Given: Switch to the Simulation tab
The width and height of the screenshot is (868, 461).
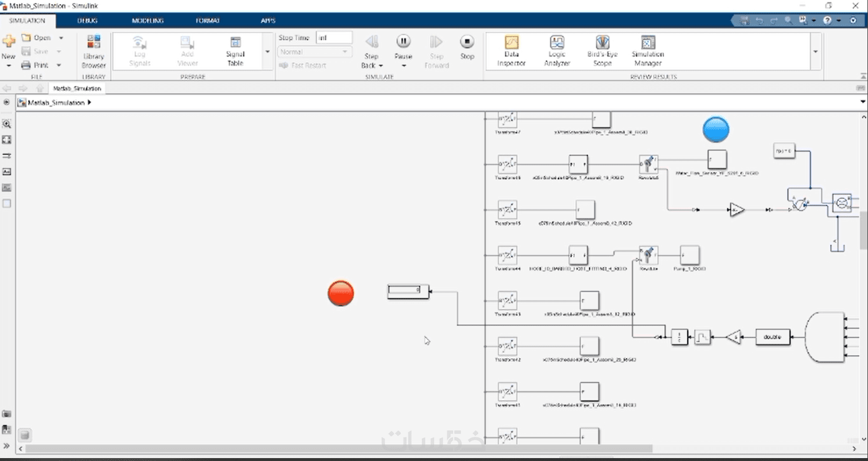Looking at the screenshot, I should point(27,20).
